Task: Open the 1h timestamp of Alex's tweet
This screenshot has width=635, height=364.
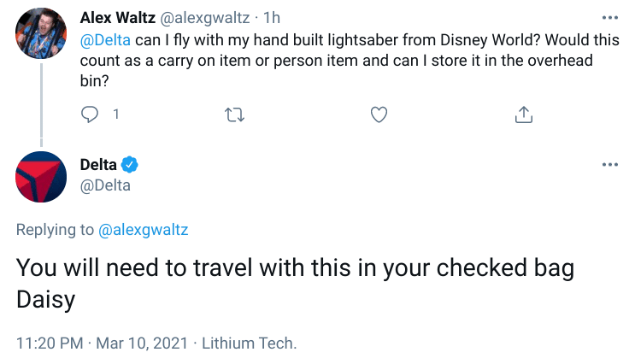Action: coord(273,17)
